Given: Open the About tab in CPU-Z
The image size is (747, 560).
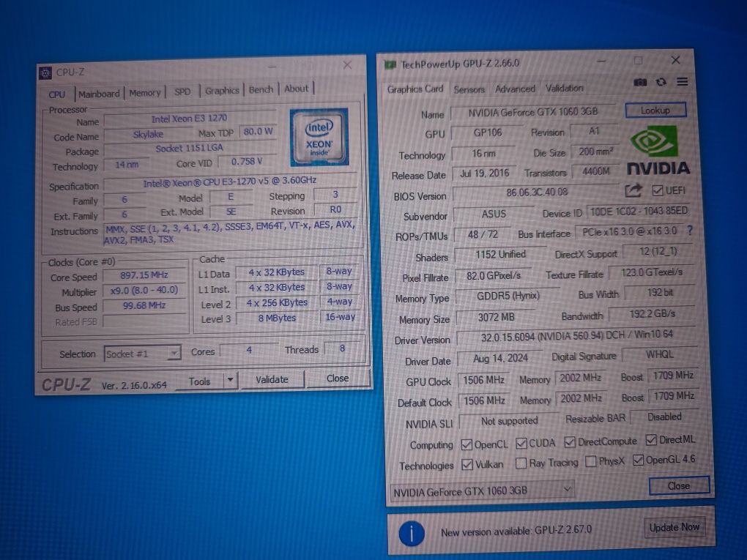Looking at the screenshot, I should (297, 89).
